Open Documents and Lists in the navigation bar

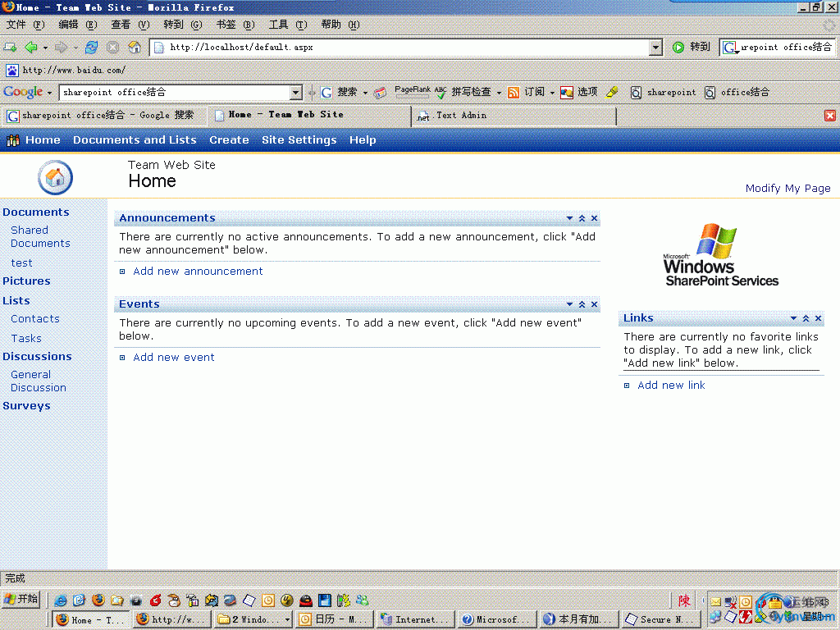coord(135,139)
